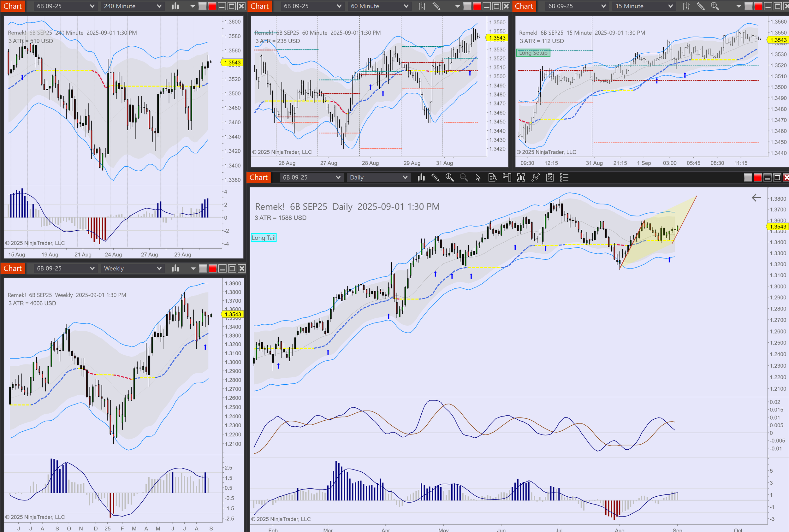Viewport: 789px width, 532px height.
Task: Click Chart Trader icon in Daily chart toolbar
Action: (x=507, y=177)
